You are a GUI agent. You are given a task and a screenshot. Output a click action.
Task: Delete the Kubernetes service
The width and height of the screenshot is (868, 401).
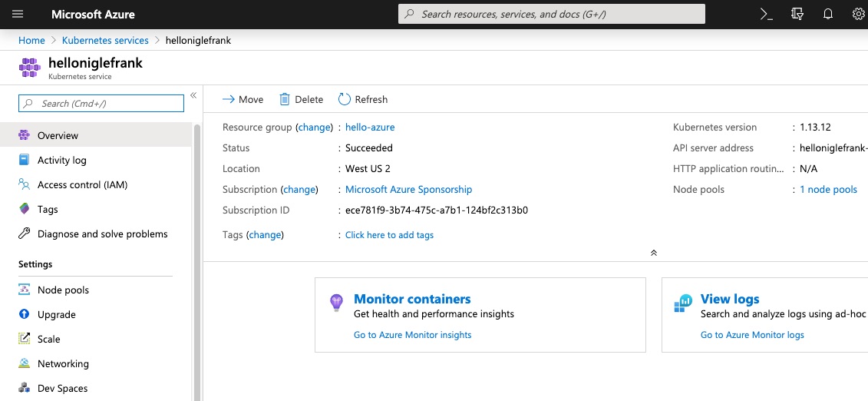coord(301,99)
